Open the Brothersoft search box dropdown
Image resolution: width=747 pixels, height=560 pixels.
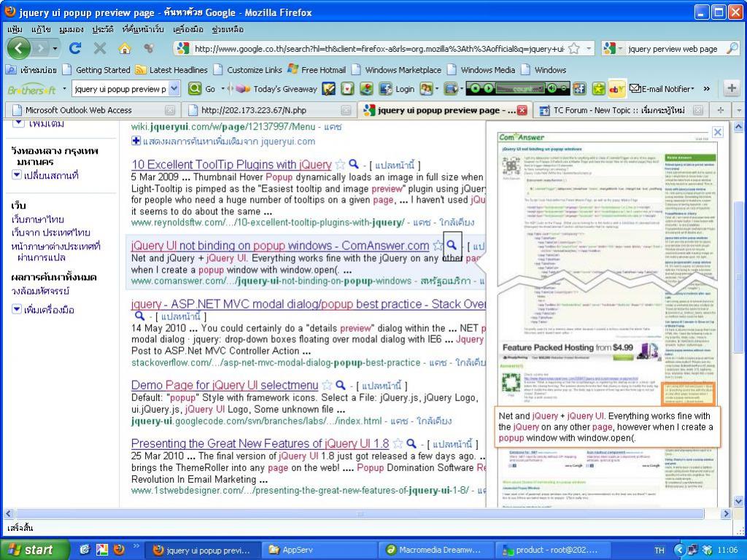pos(174,88)
